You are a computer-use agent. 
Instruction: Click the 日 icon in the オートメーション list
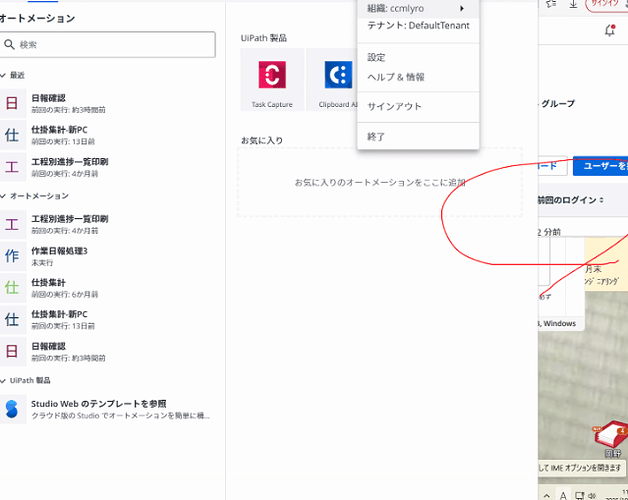[12, 351]
